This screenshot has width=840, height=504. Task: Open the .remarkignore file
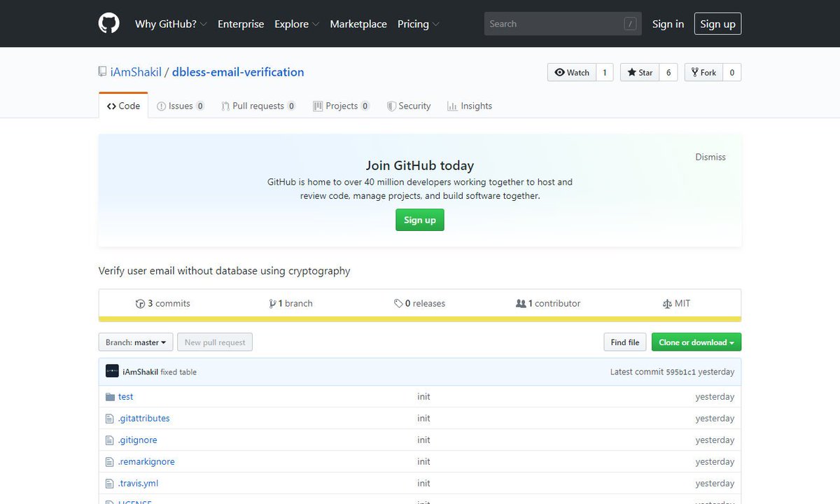[146, 462]
